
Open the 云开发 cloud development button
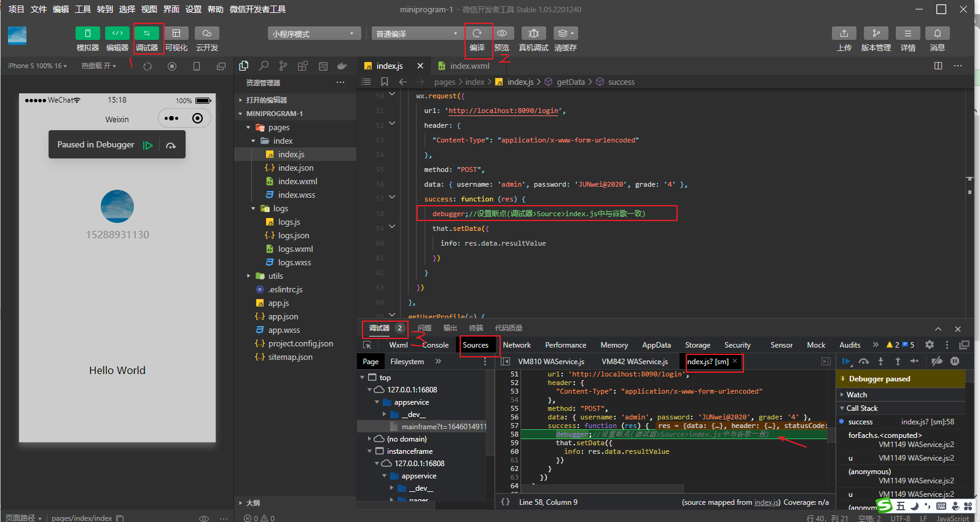tap(207, 33)
